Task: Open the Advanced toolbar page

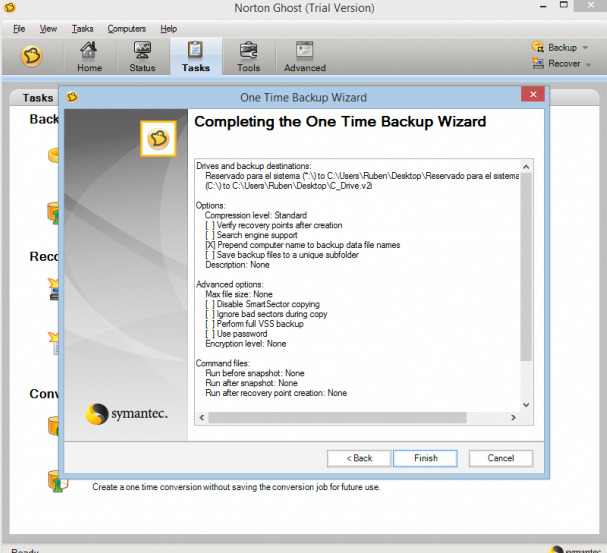Action: point(305,56)
